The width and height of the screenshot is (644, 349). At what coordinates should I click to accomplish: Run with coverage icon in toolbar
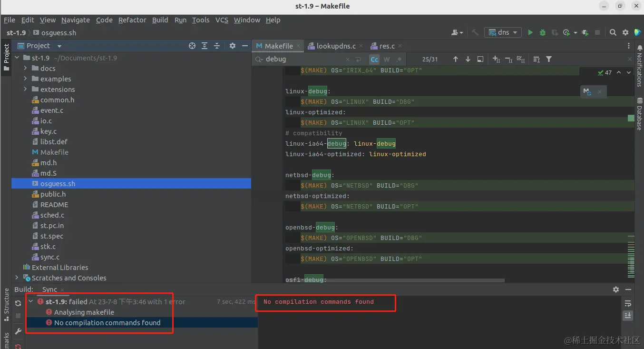coord(555,32)
